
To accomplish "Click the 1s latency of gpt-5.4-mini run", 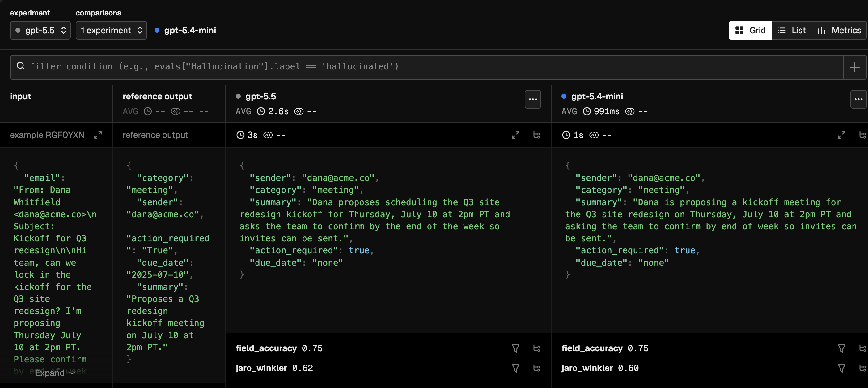I will (x=573, y=135).
